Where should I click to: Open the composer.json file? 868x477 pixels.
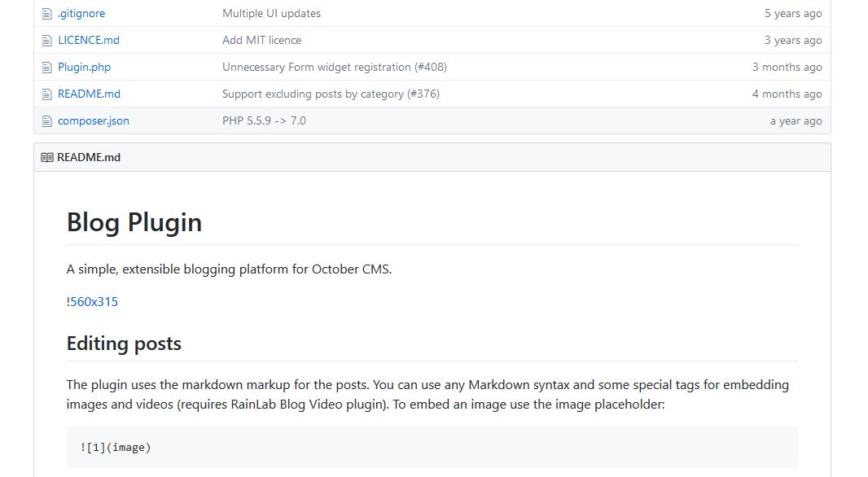point(92,120)
